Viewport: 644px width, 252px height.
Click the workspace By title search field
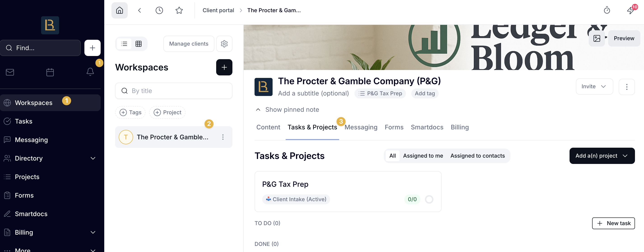pos(174,91)
